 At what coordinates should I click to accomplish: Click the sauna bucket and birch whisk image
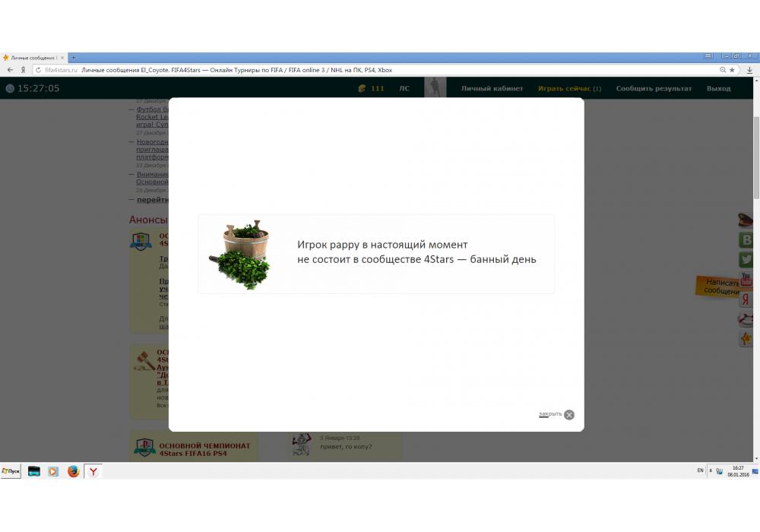240,255
